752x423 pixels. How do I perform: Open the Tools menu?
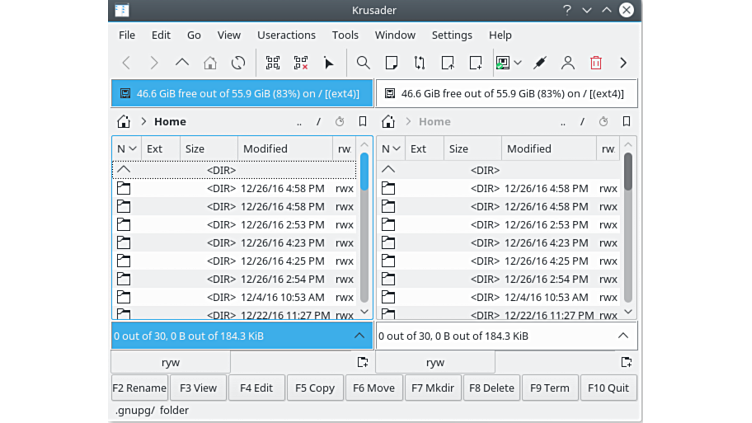[x=345, y=35]
